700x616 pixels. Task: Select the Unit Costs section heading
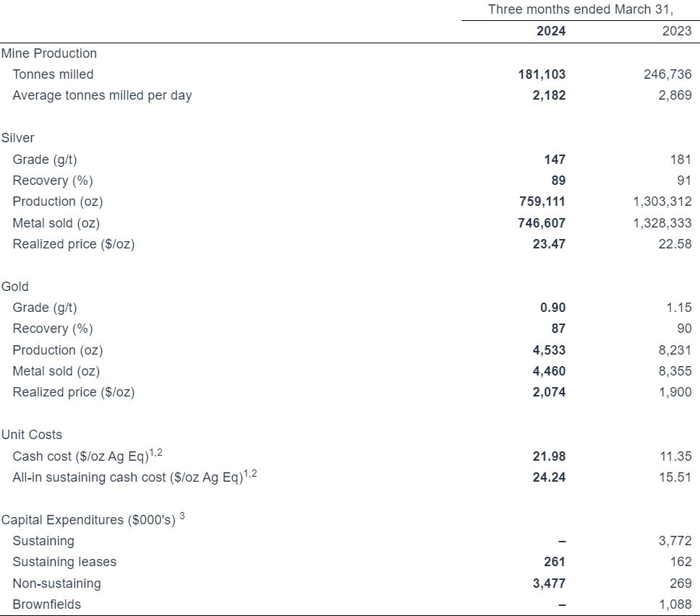(x=32, y=435)
